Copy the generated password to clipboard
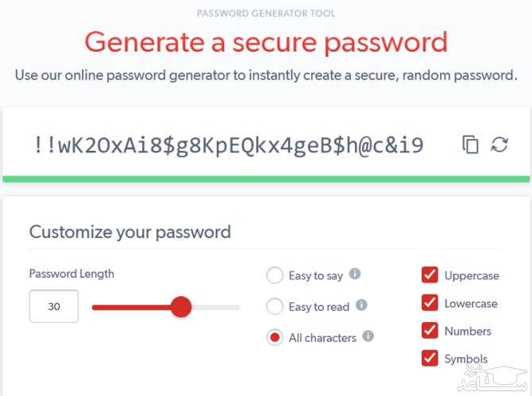This screenshot has height=396, width=532. click(471, 144)
